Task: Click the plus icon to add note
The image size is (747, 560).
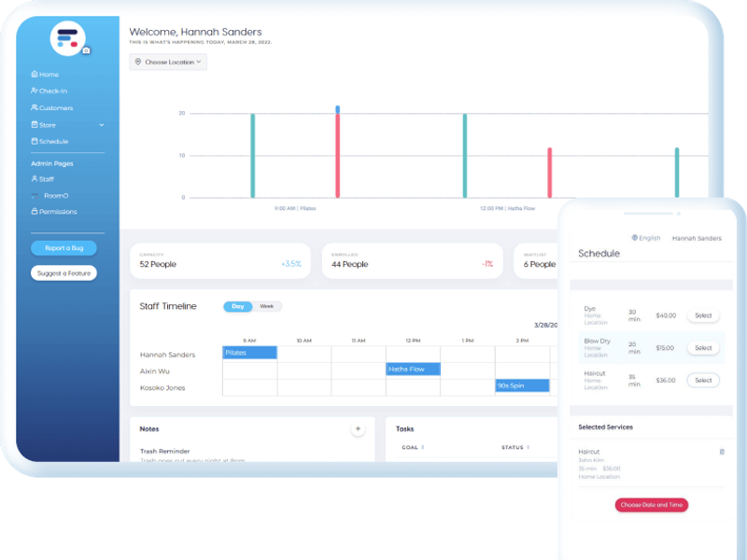Action: 357,429
